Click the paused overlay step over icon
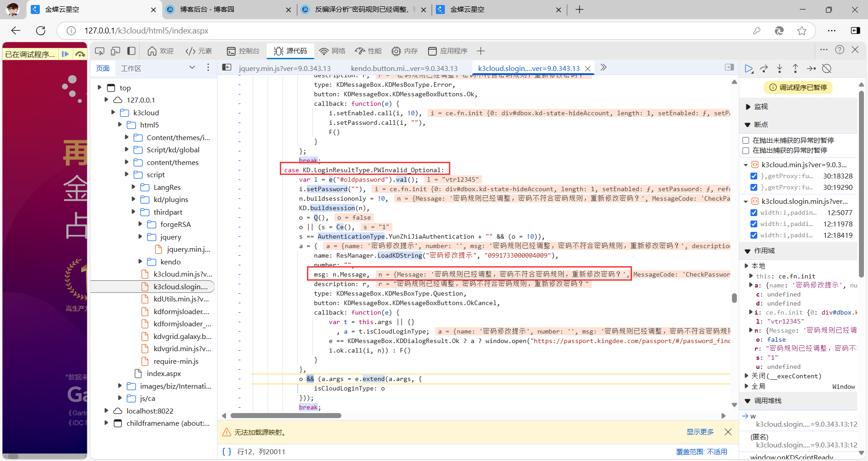This screenshot has height=461, width=868. point(80,54)
